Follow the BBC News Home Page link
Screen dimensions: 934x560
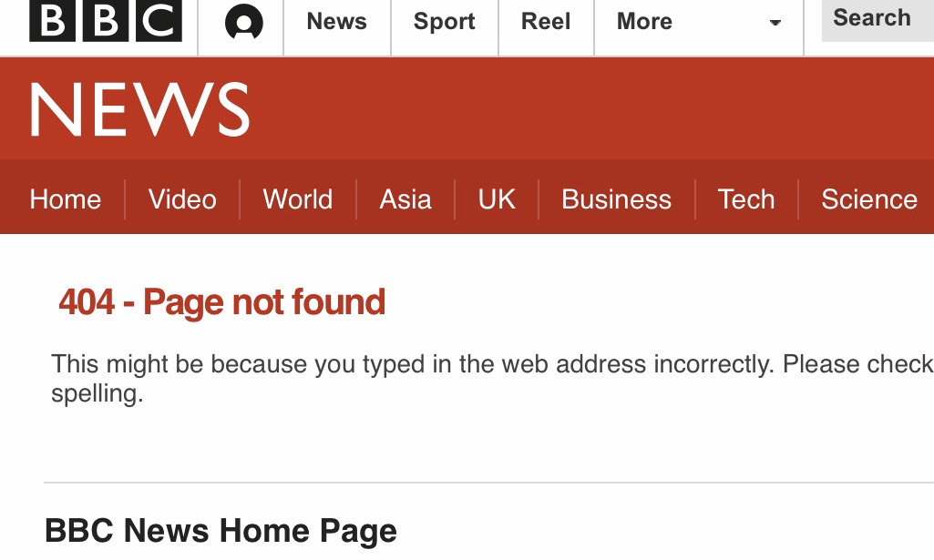point(221,531)
